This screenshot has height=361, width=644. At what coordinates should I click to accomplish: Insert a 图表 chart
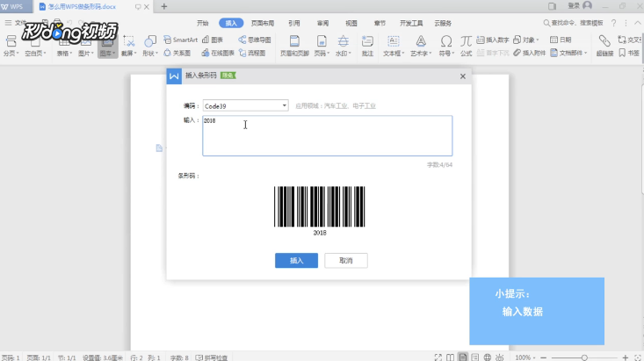[x=213, y=40]
